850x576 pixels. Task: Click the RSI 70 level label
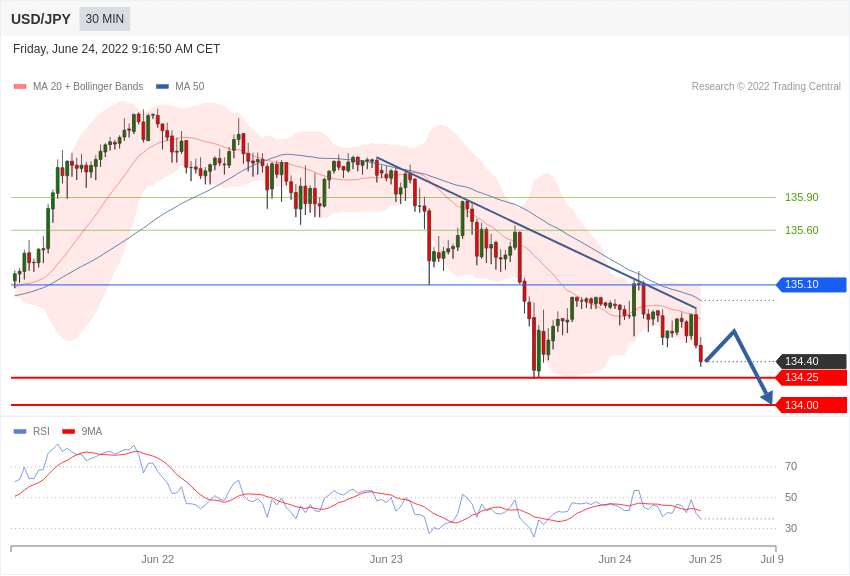(x=791, y=467)
